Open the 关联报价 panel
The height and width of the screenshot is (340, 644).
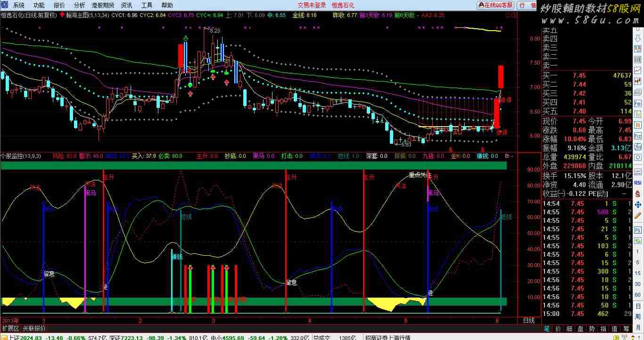click(34, 328)
